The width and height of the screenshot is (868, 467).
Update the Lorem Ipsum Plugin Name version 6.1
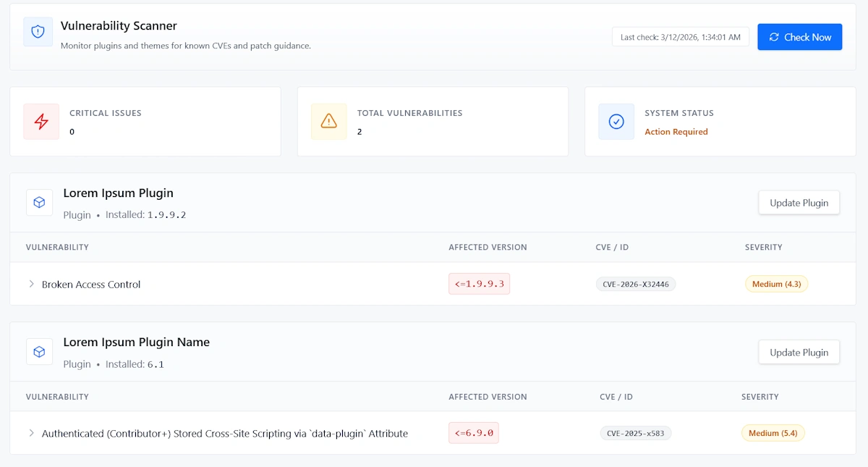[799, 353]
